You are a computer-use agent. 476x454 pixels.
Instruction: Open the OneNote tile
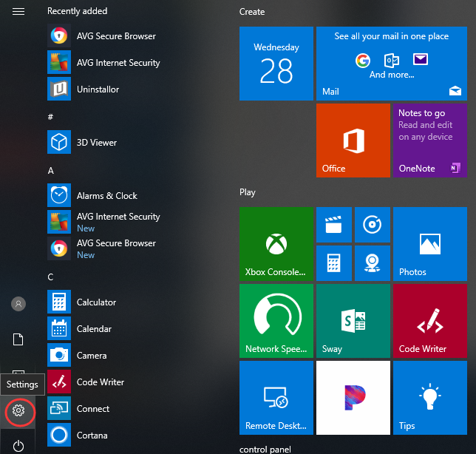pyautogui.click(x=430, y=140)
